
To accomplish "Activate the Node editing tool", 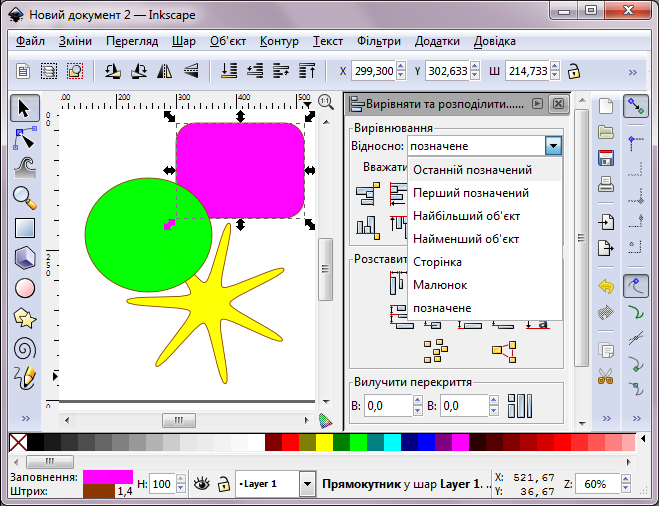I will click(x=25, y=137).
